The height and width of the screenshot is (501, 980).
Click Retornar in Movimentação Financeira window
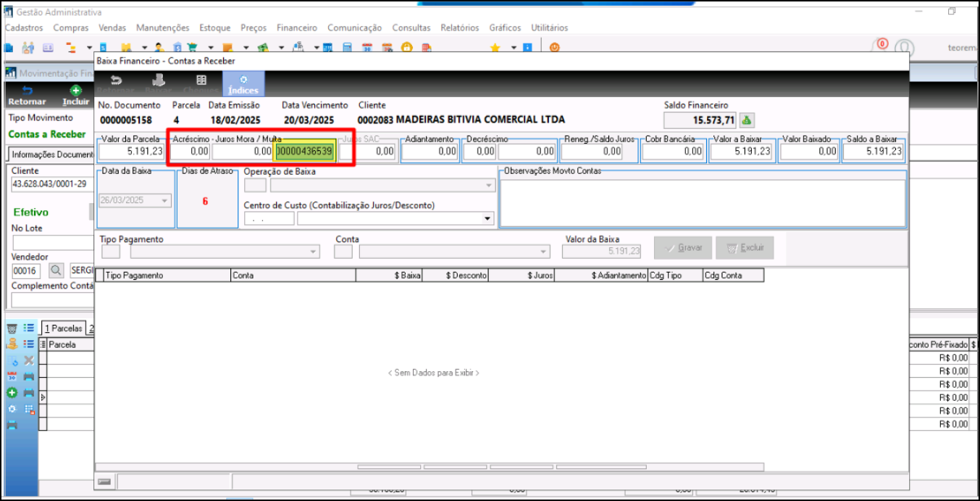coord(27,96)
